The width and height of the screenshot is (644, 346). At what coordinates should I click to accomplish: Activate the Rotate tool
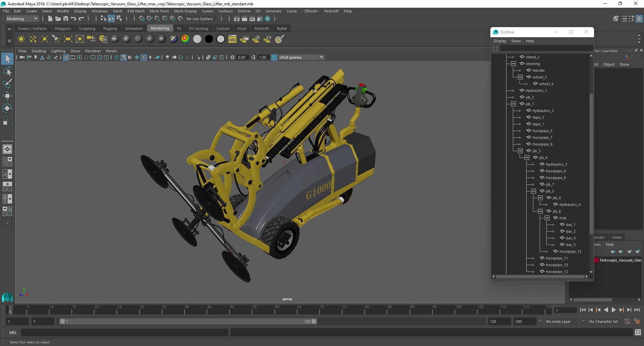[x=7, y=108]
